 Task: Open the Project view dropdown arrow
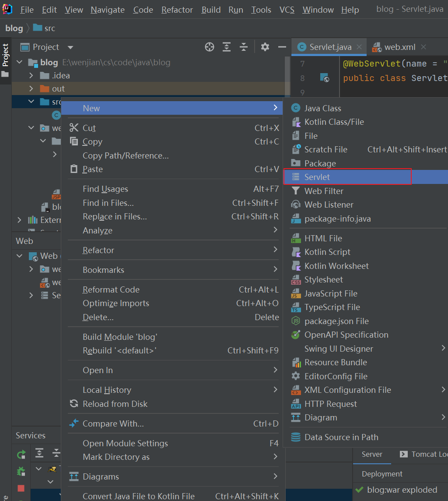pos(70,47)
